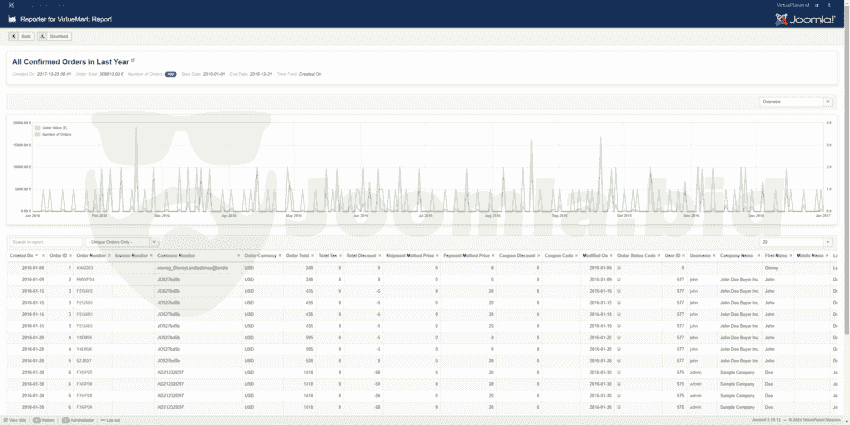Viewport: 850px width, 425px height.
Task: Expand the Overview chart dropdown
Action: (x=795, y=102)
